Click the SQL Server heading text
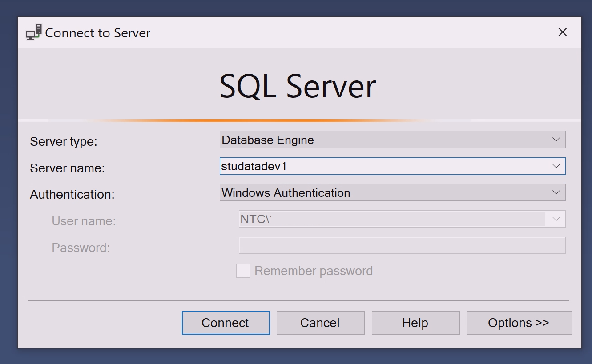The width and height of the screenshot is (592, 364). pos(298,86)
